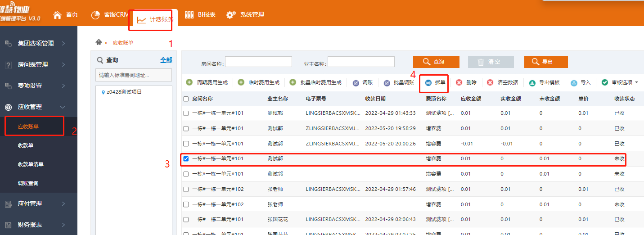Click the 应收账单 breadcrumb link
Image resolution: width=644 pixels, height=235 pixels.
coord(123,43)
